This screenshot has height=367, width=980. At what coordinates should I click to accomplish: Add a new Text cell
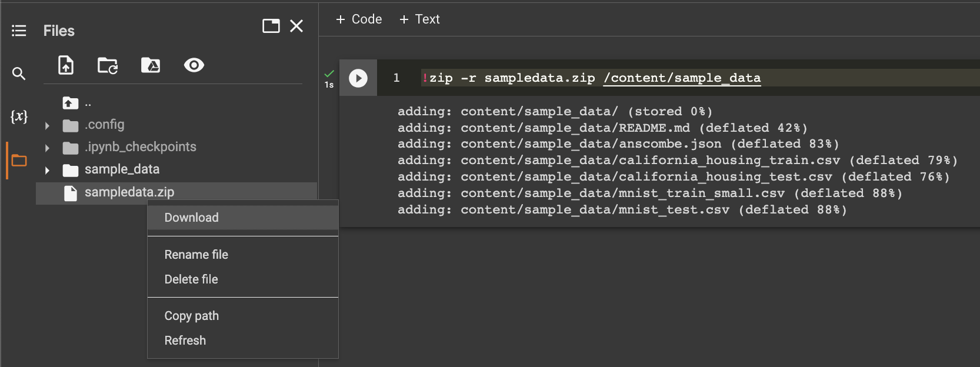[x=419, y=19]
